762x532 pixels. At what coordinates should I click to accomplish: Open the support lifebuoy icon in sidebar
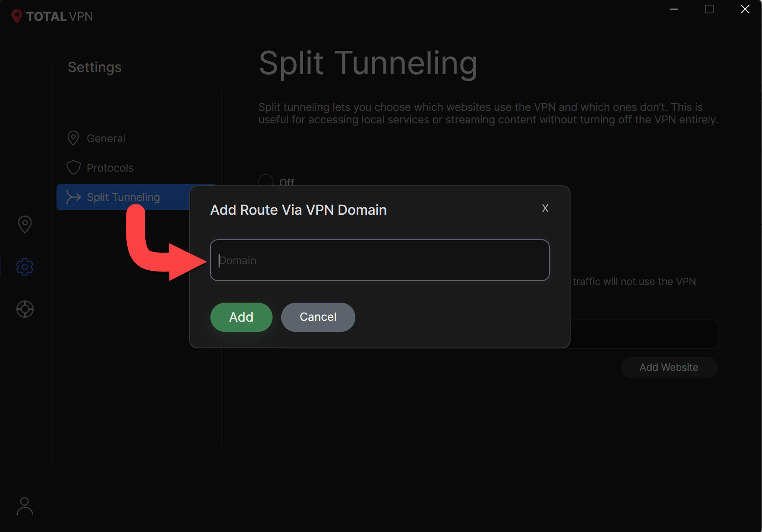click(x=25, y=309)
